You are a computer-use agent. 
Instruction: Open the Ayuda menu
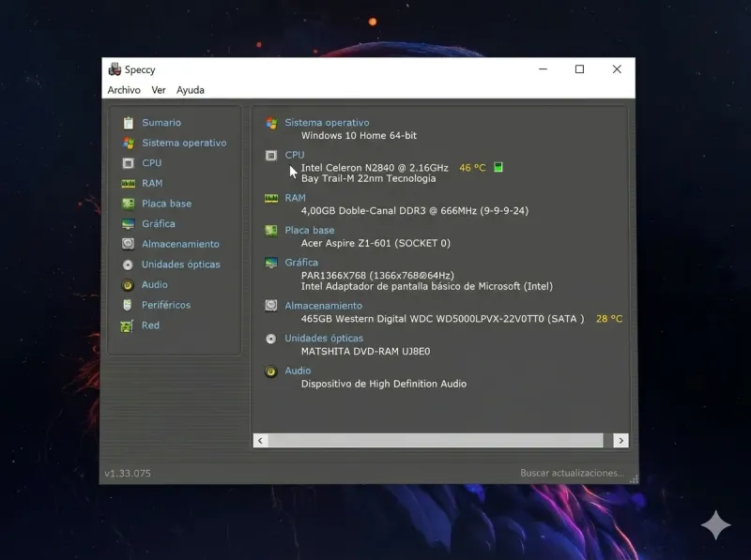191,90
